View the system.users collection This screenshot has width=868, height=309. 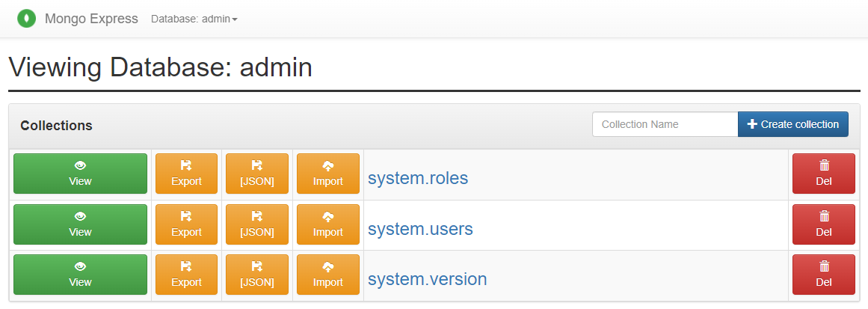click(80, 224)
